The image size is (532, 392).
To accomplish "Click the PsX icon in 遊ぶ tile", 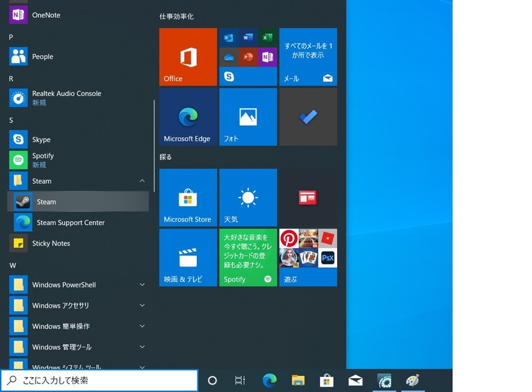I will pyautogui.click(x=328, y=258).
